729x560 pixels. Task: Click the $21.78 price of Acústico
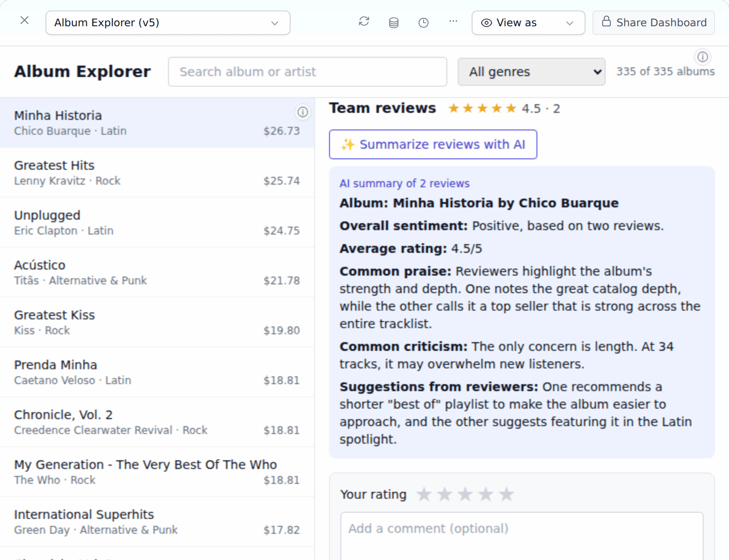(x=281, y=281)
